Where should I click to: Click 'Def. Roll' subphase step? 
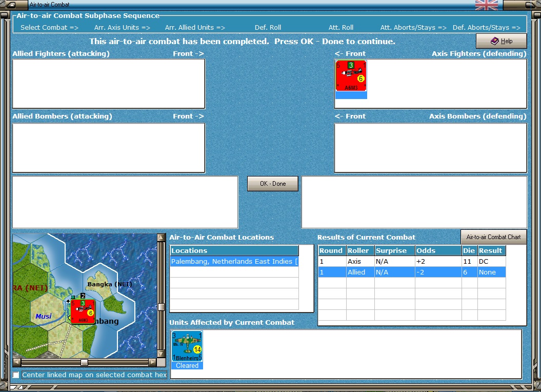(268, 27)
